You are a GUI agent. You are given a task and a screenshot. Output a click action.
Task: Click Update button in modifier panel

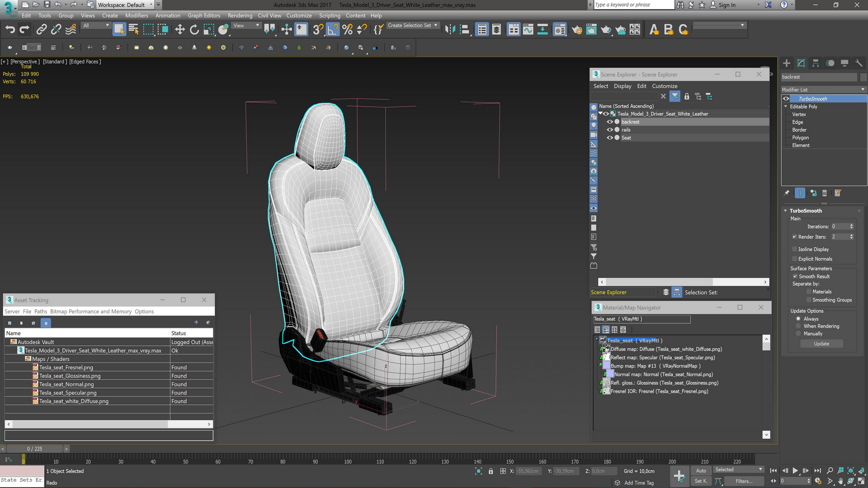(x=821, y=343)
